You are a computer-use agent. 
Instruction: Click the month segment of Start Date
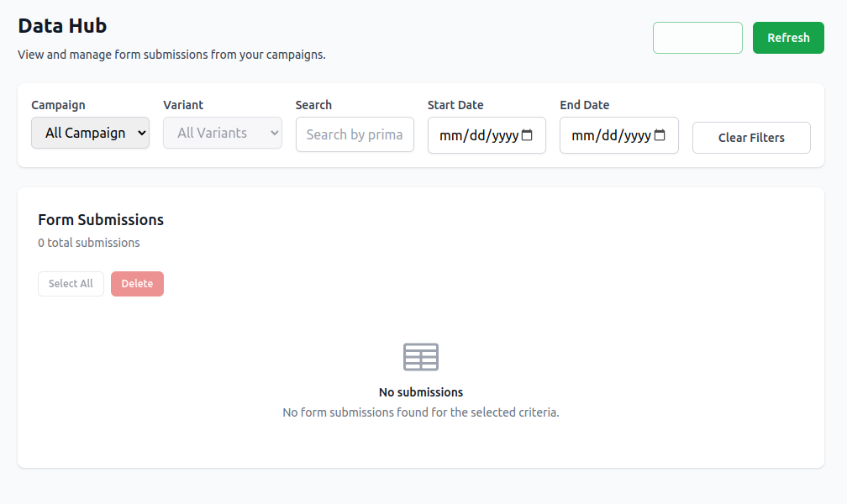[x=450, y=136]
